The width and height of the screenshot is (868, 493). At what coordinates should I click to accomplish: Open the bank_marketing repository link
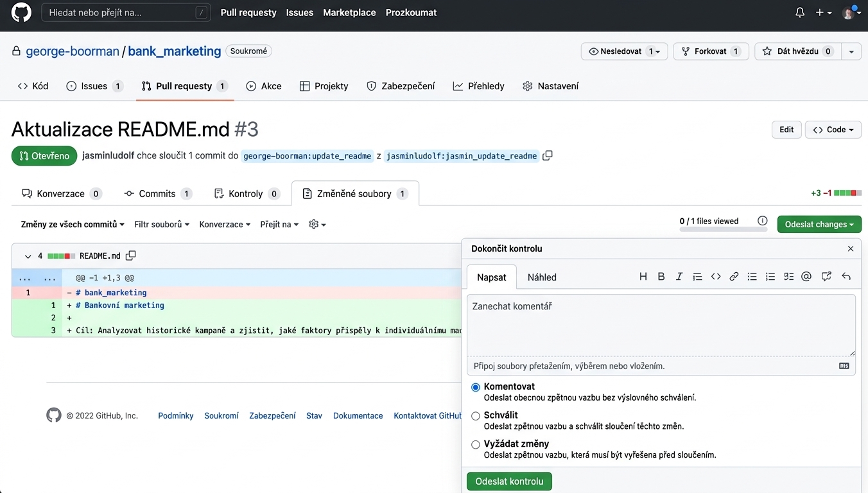(175, 51)
